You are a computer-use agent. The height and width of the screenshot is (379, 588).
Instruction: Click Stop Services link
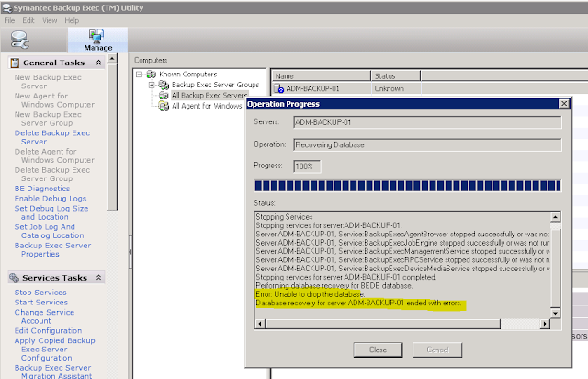tap(40, 293)
